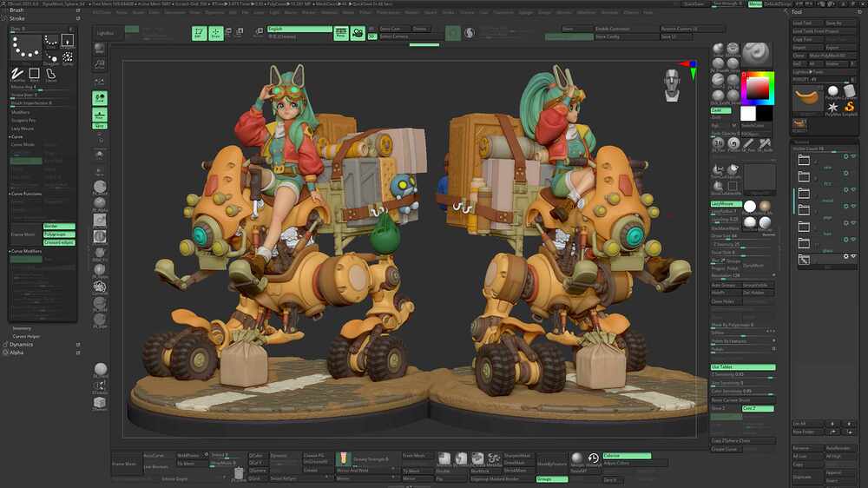Screen dimensions: 868x488
Task: Click the camera icon next to Persp
Action: coord(358,33)
